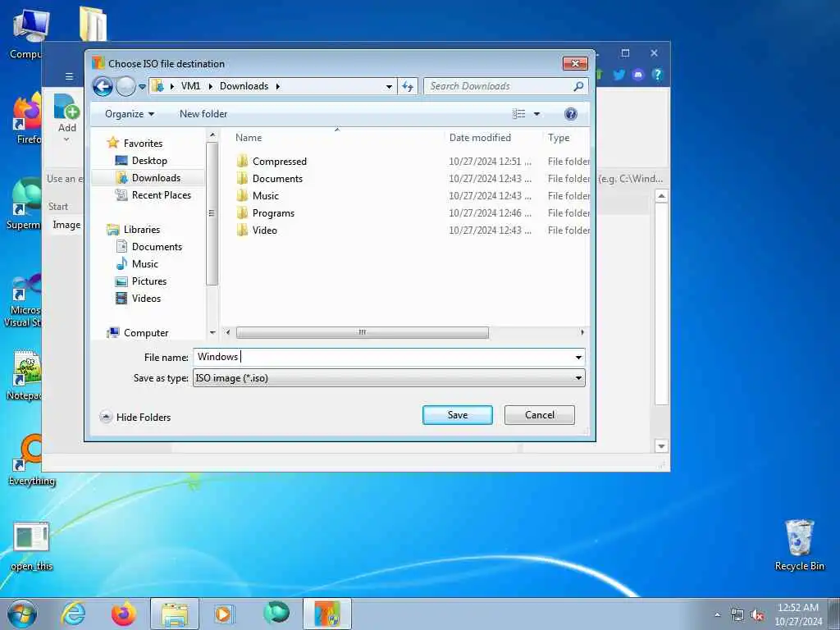Open recent locations dropdown next to navigation arrows
Image resolution: width=840 pixels, height=630 pixels.
tap(143, 86)
